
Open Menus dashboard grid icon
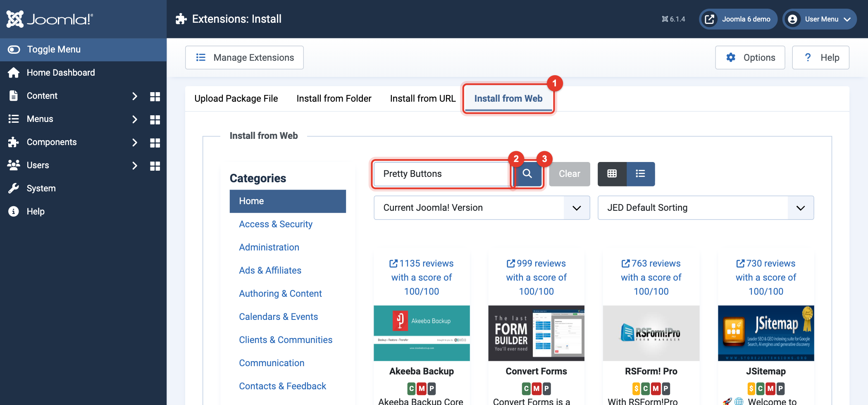[155, 119]
